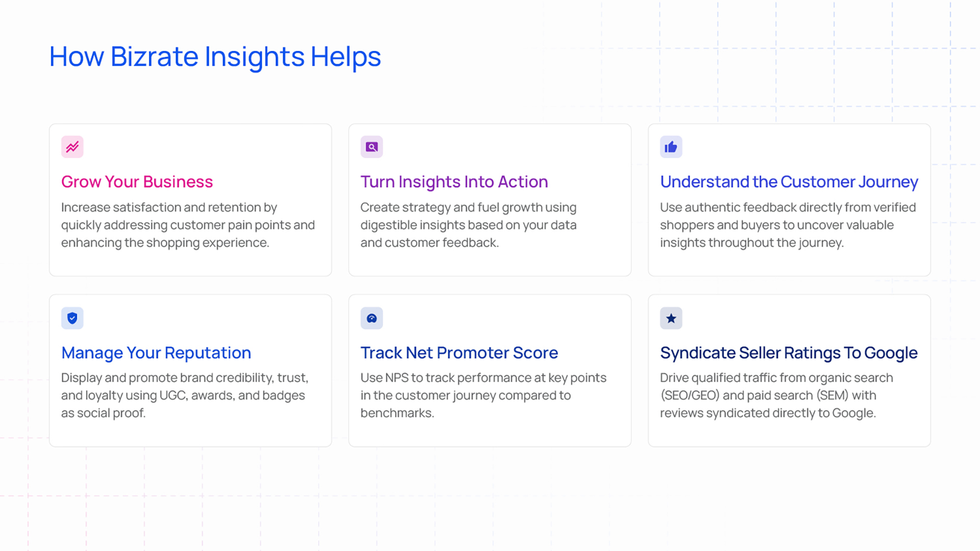
Task: Click the thumbs-up icon
Action: [x=671, y=147]
